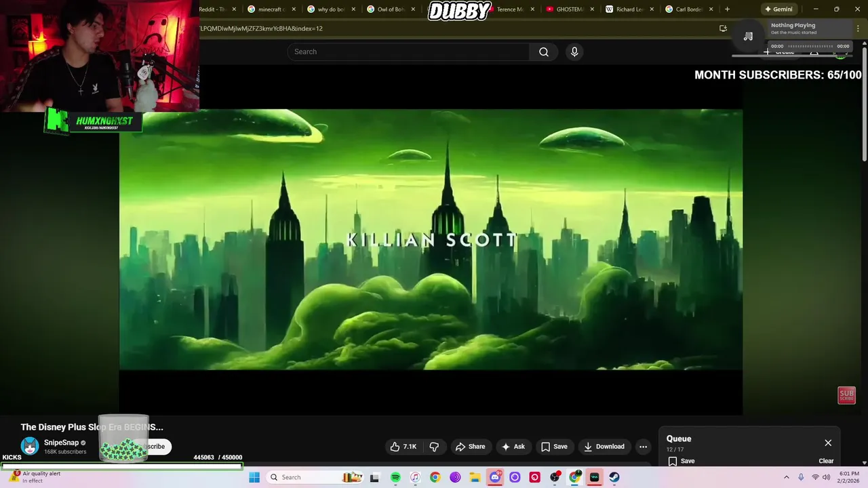Close the Queue panel
Viewport: 868px width, 488px height.
click(x=828, y=443)
